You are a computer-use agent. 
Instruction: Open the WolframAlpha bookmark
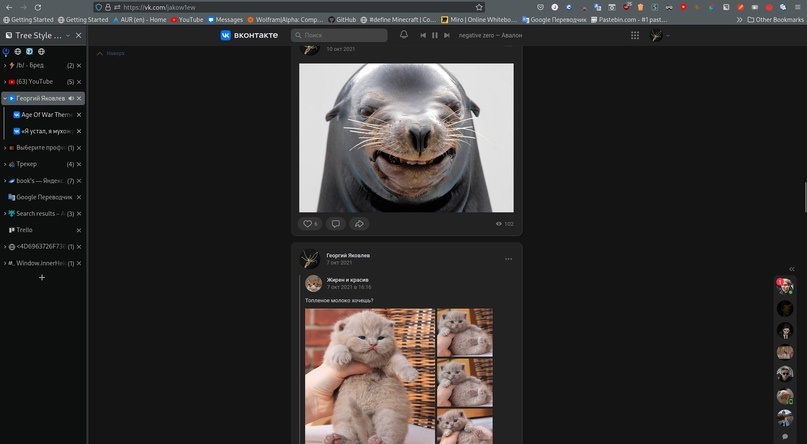tap(285, 20)
